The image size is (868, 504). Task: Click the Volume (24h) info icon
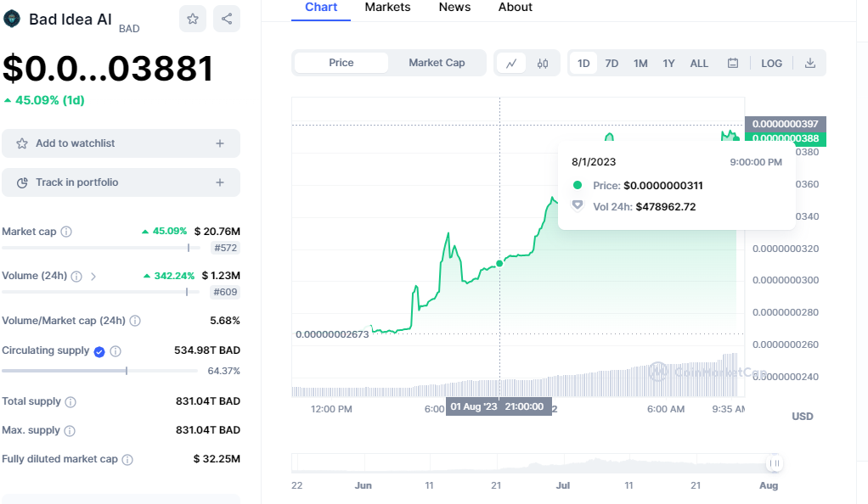(76, 276)
